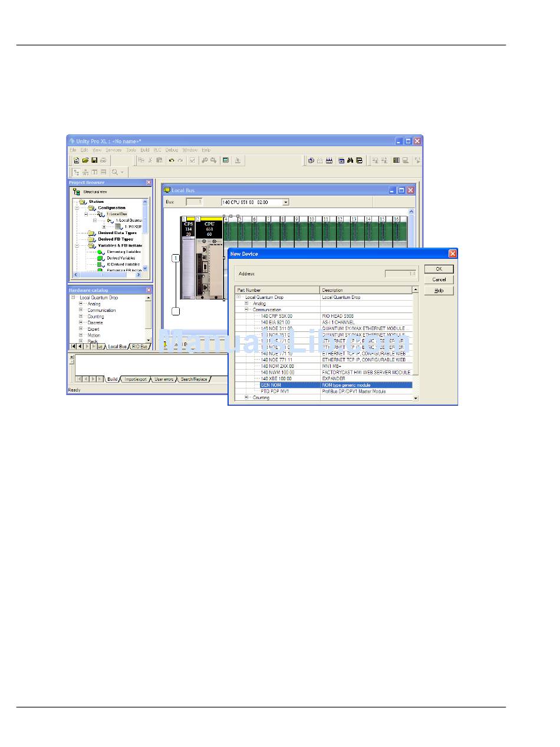Expand Analog in New Device list
The height and width of the screenshot is (747, 560).
tap(246, 304)
